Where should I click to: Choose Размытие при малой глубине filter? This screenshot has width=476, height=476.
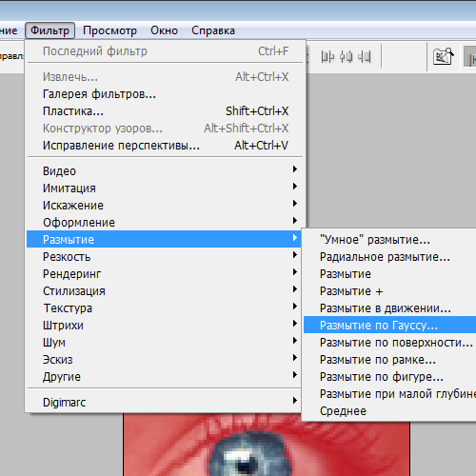click(389, 394)
